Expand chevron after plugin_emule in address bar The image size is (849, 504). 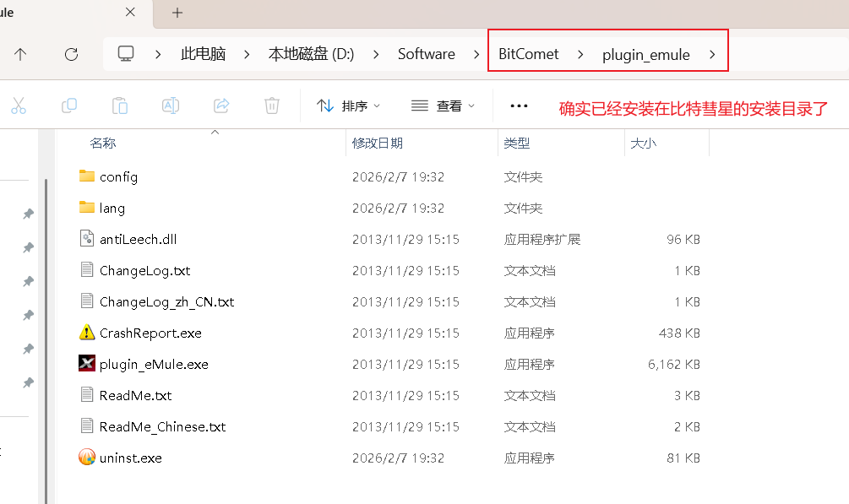click(x=712, y=54)
